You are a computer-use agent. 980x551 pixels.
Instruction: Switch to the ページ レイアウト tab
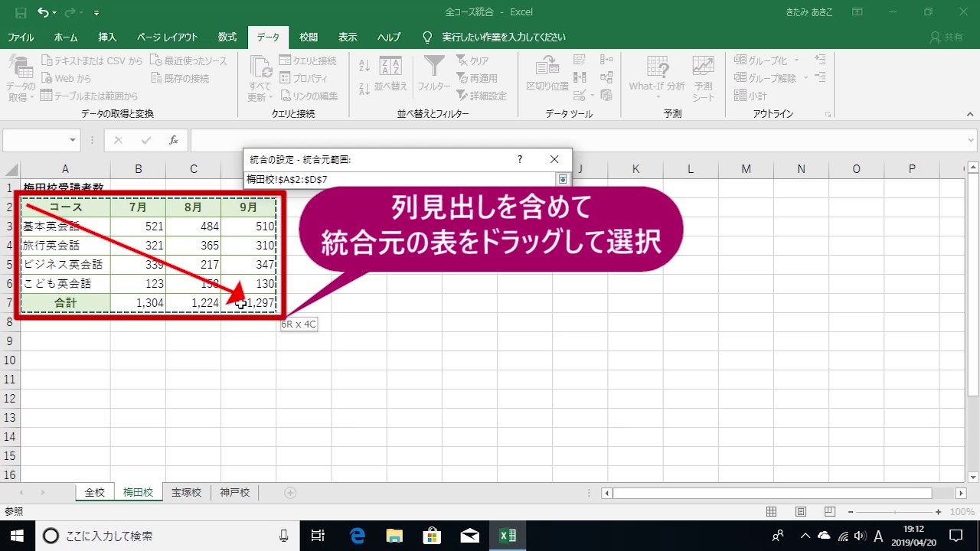coord(167,37)
